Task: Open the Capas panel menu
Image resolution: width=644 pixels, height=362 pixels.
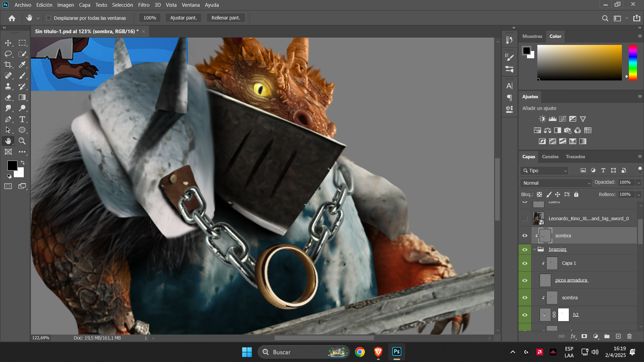Action: tap(640, 157)
